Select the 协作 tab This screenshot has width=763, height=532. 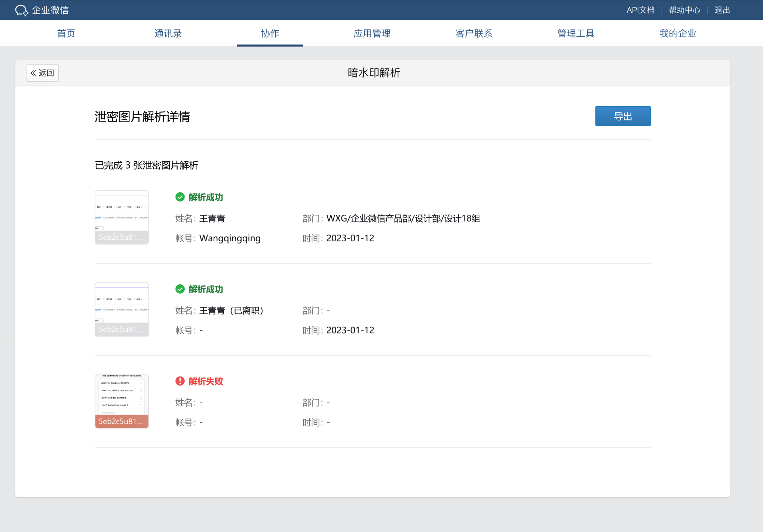270,33
